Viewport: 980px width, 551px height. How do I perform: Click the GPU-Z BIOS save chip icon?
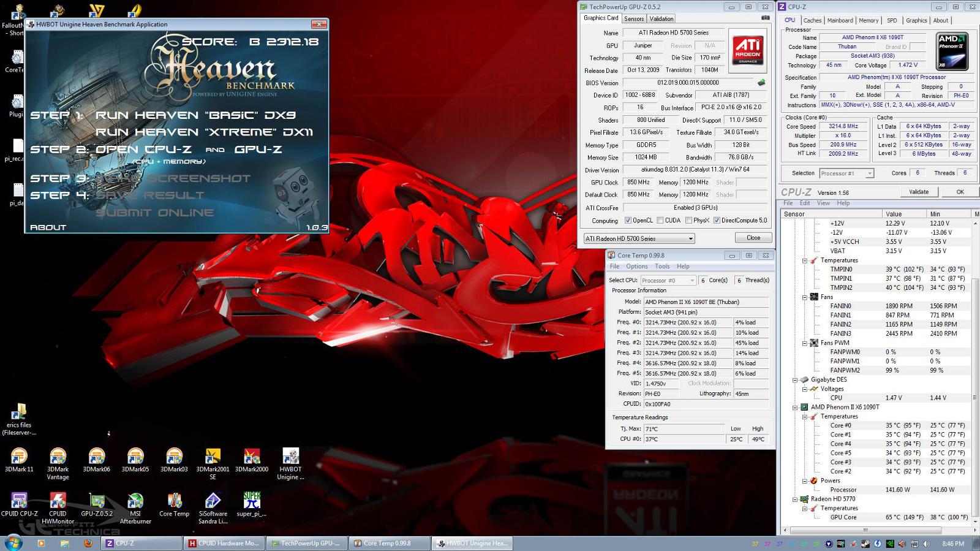pyautogui.click(x=761, y=83)
